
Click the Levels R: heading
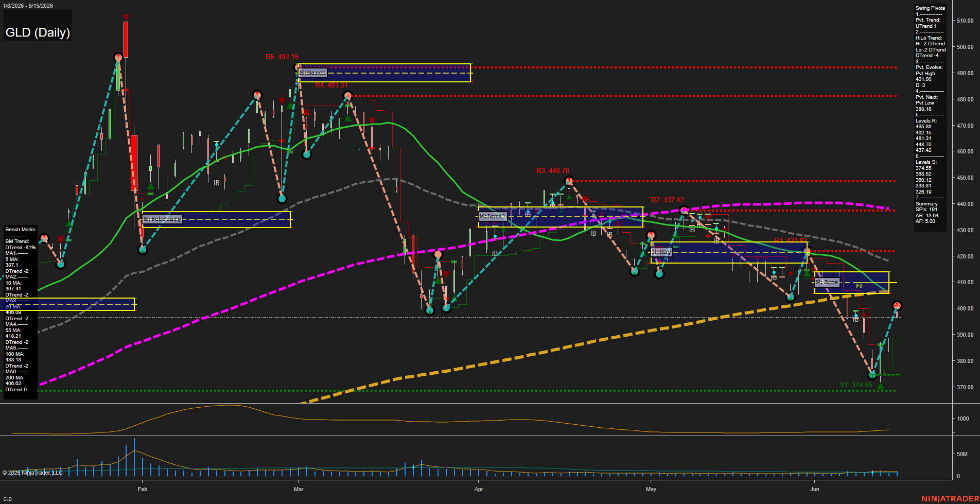click(x=926, y=121)
